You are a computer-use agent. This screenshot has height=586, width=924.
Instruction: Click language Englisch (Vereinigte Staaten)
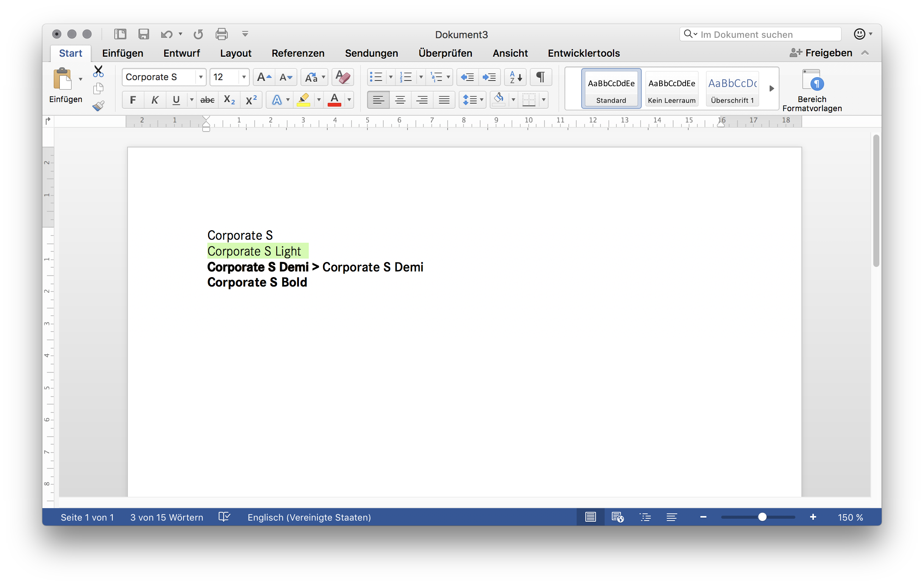tap(309, 517)
